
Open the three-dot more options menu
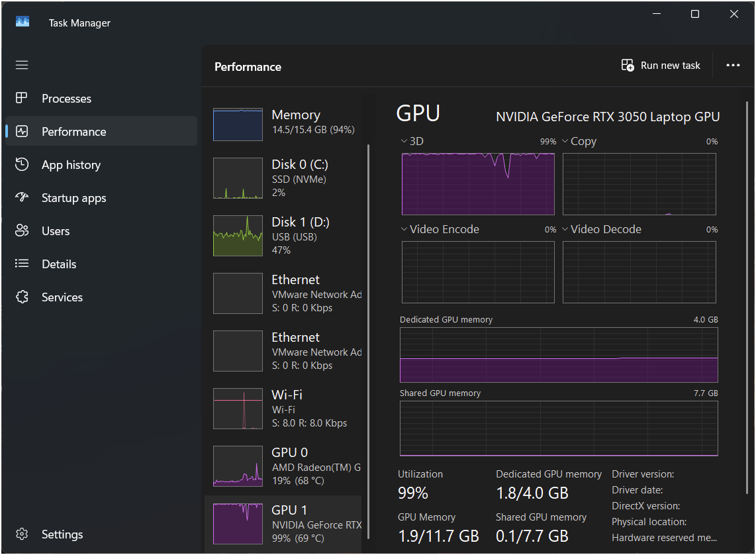pos(733,65)
